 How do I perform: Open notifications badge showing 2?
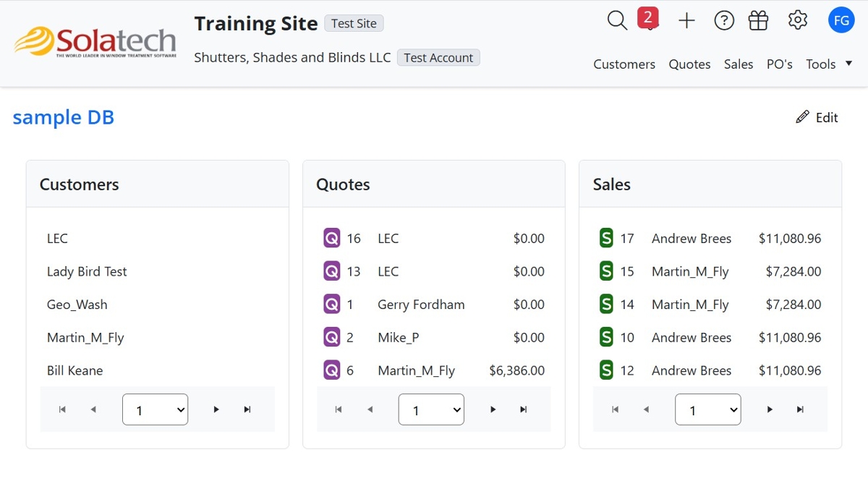click(x=648, y=19)
